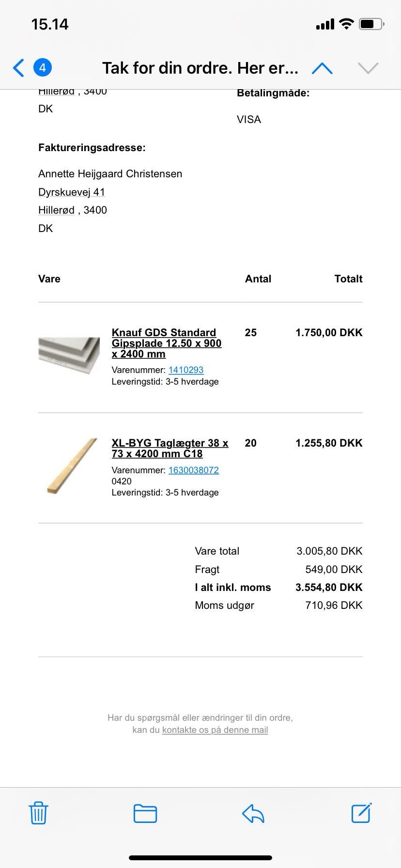Tap the back arrow to mailbox

pyautogui.click(x=18, y=68)
